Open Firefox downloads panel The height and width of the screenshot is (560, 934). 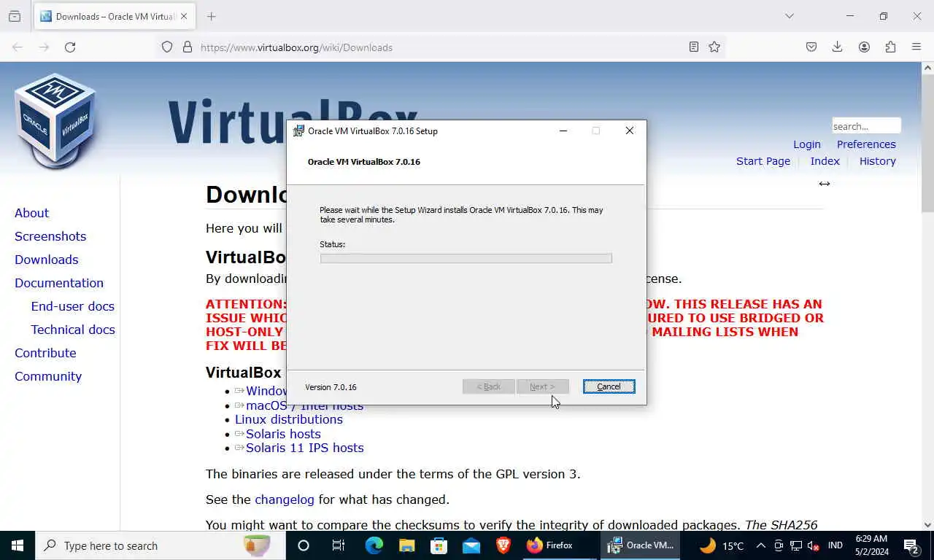(x=838, y=47)
